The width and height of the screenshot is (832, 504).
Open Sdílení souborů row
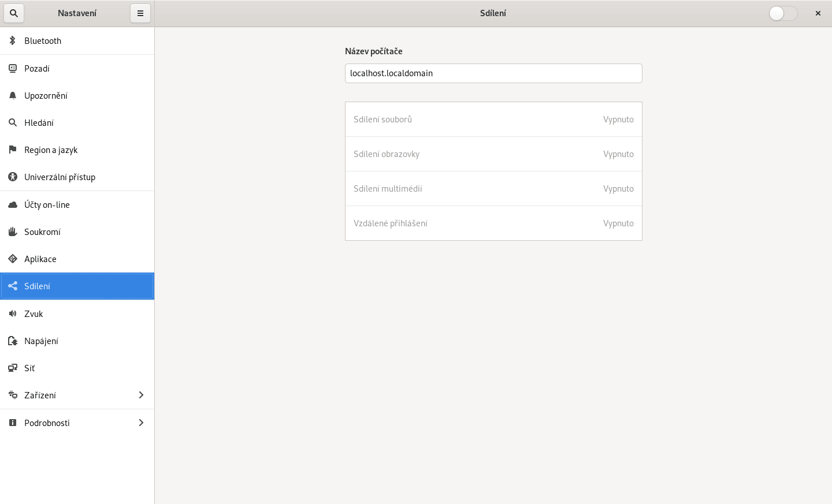click(493, 120)
